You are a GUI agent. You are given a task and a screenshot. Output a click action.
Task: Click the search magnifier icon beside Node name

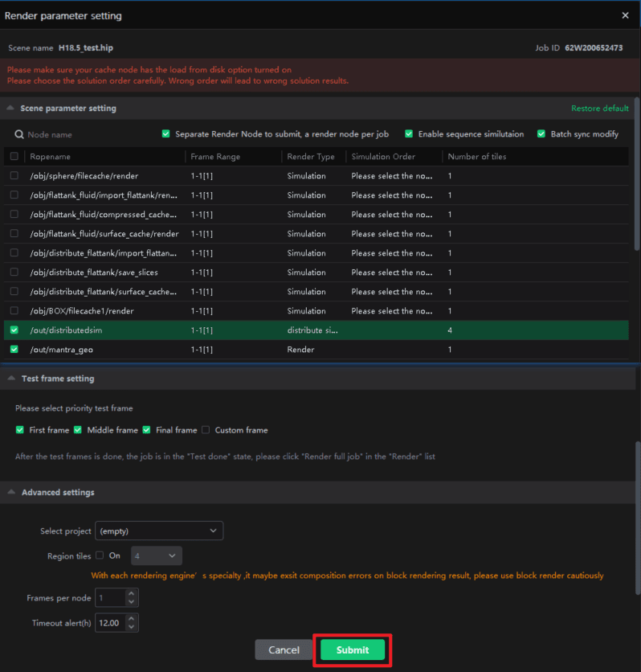pyautogui.click(x=19, y=135)
